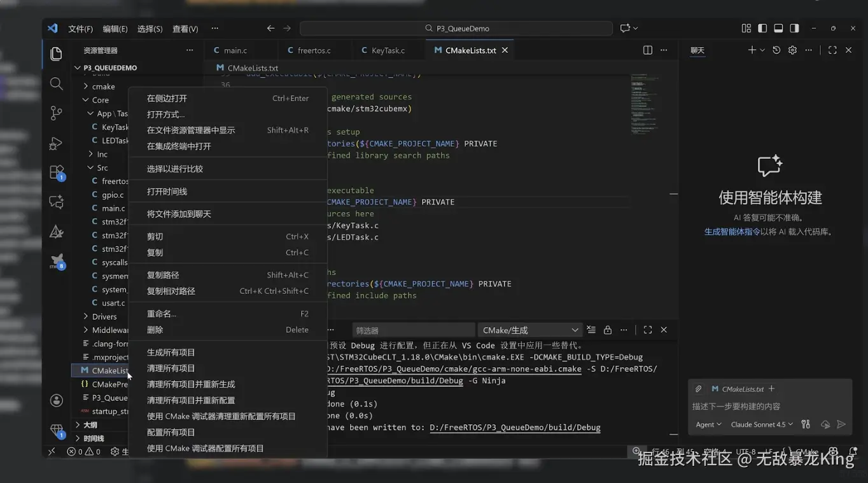Send the chat message
The height and width of the screenshot is (483, 868).
[x=841, y=424]
